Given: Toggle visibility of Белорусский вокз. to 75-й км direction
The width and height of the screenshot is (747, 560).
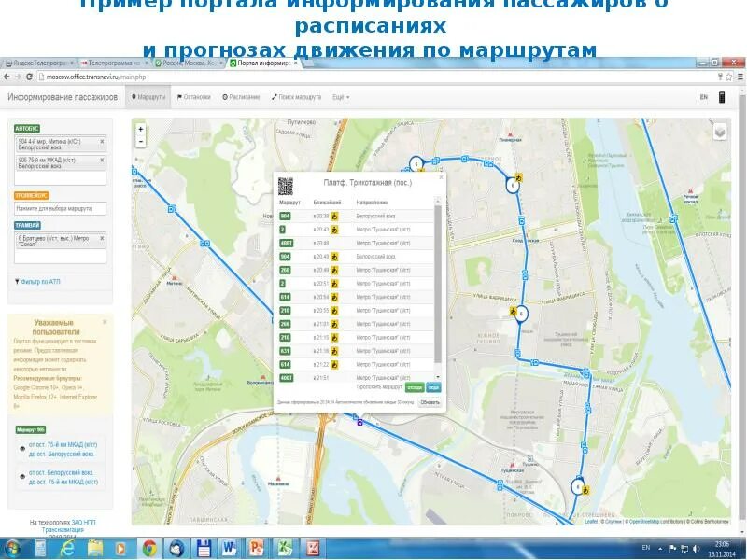Looking at the screenshot, I should pos(22,477).
